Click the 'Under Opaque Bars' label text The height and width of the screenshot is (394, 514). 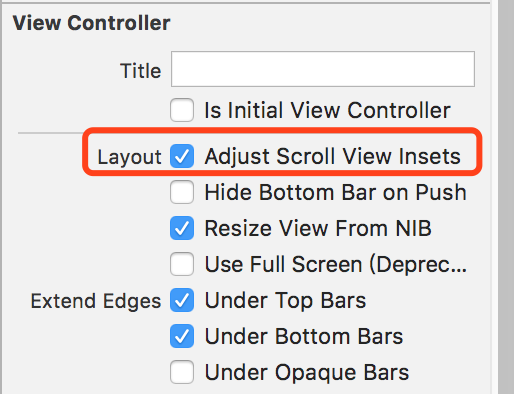coord(307,373)
